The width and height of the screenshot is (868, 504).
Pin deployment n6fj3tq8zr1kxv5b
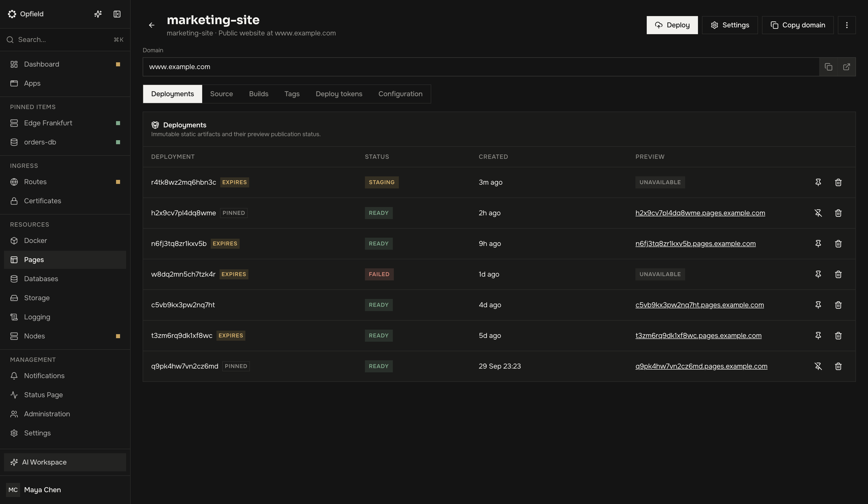click(818, 243)
